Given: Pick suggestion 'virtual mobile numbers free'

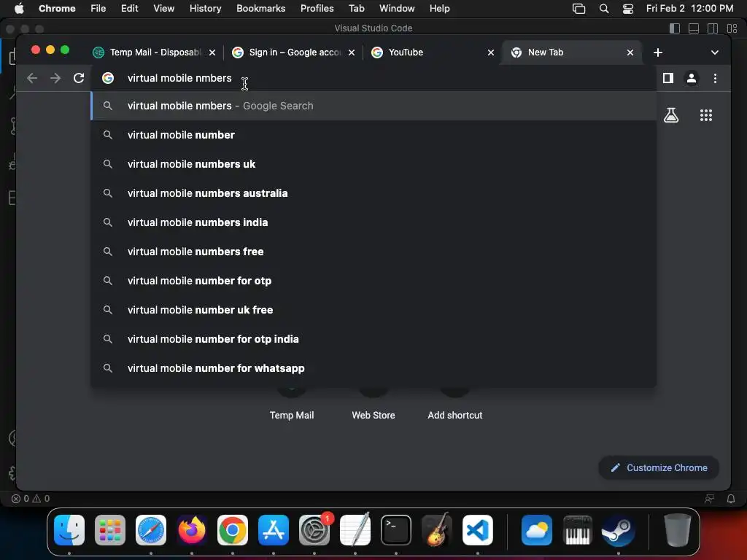Looking at the screenshot, I should [374, 252].
